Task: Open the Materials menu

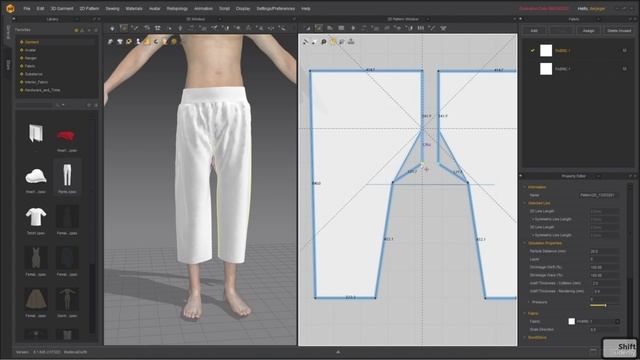Action: coord(134,9)
